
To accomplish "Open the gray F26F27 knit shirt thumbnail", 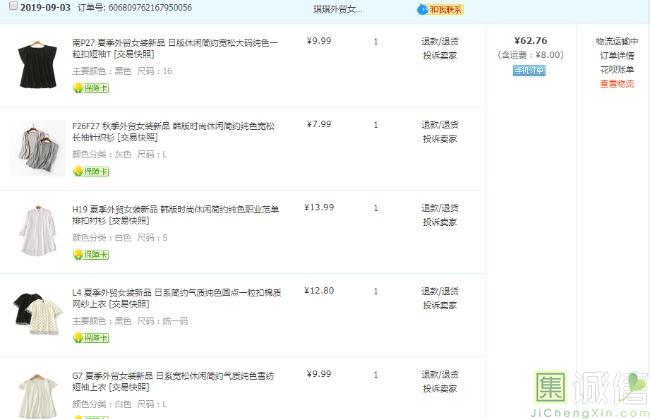I will 38,147.
